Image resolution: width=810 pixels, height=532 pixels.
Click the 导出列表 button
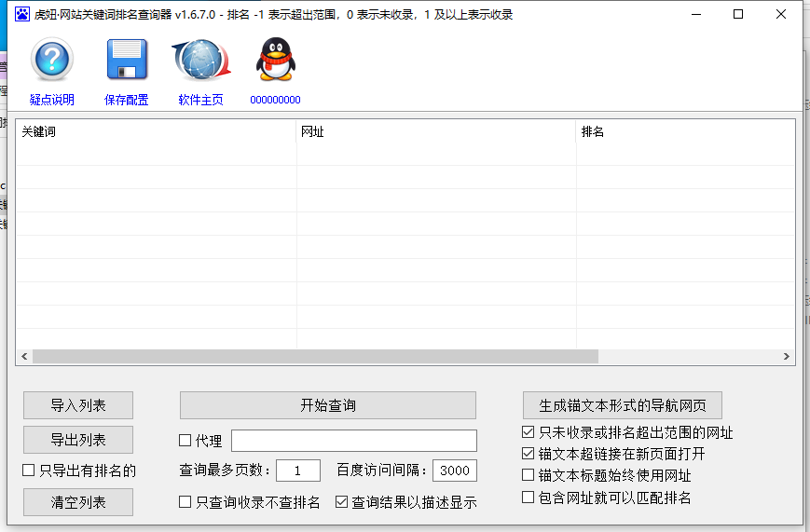point(78,440)
